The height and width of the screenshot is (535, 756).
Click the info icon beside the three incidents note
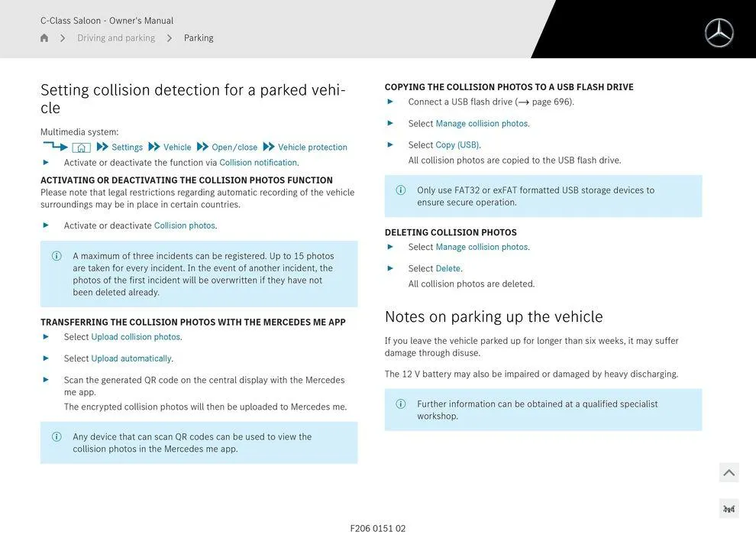[57, 256]
